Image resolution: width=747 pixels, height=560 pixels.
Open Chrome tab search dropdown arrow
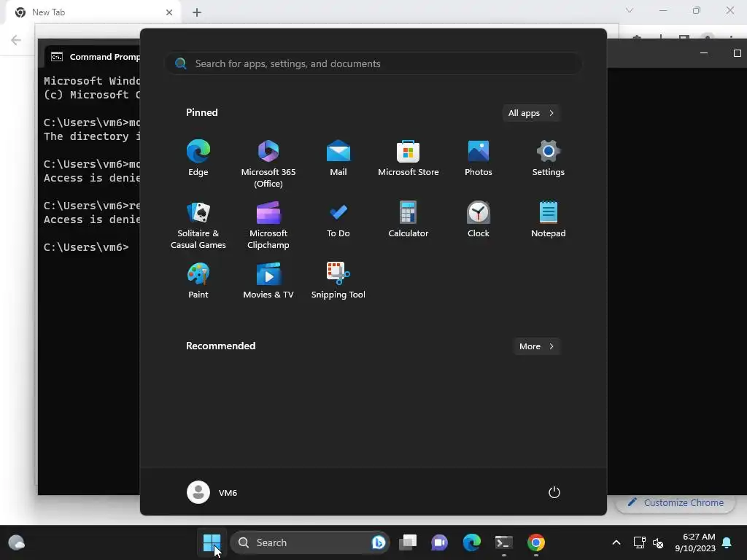[630, 10]
